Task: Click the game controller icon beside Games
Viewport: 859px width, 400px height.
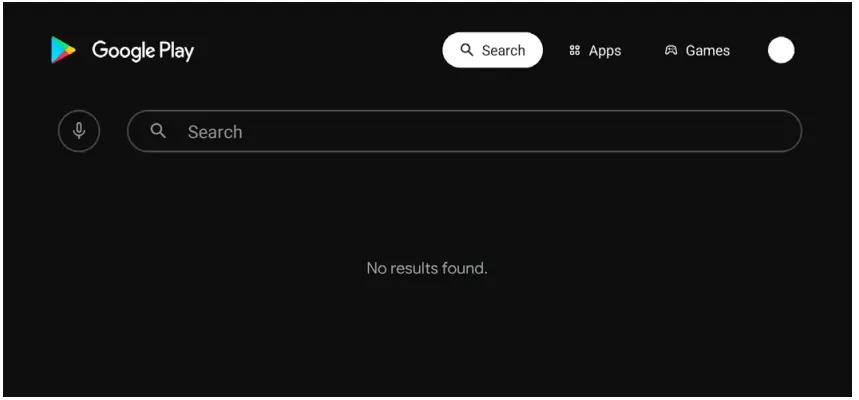Action: [x=671, y=51]
